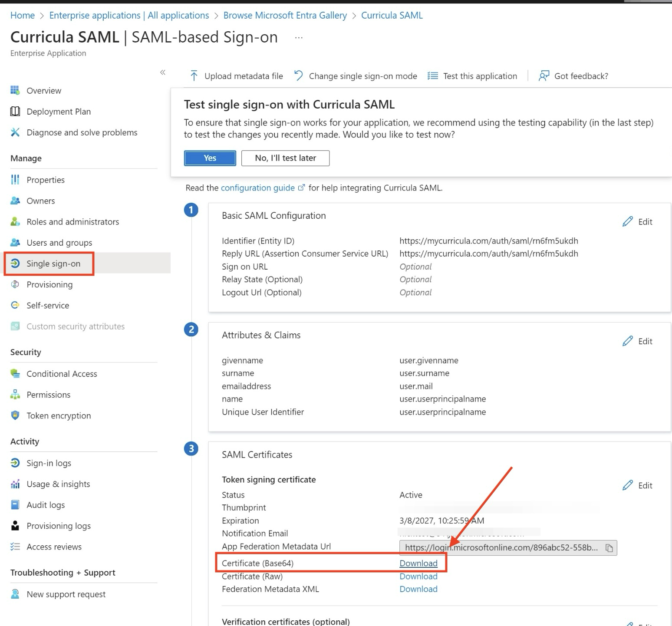Open Properties in the Manage section

[46, 180]
